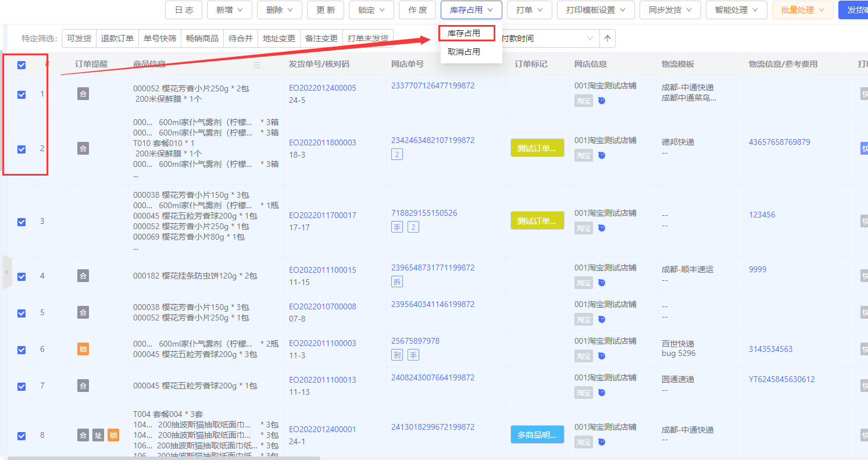Open shipping number EO2022012400005

(x=323, y=88)
